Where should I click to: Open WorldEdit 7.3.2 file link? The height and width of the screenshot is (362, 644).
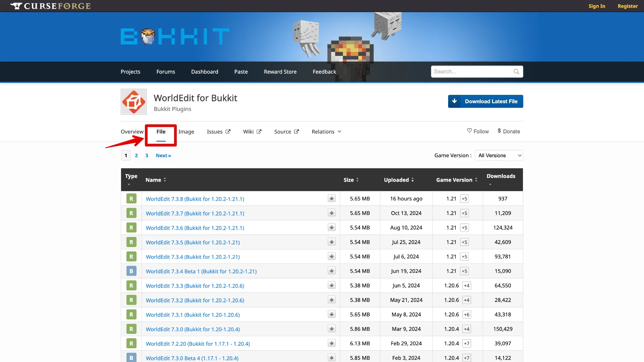[x=195, y=300]
